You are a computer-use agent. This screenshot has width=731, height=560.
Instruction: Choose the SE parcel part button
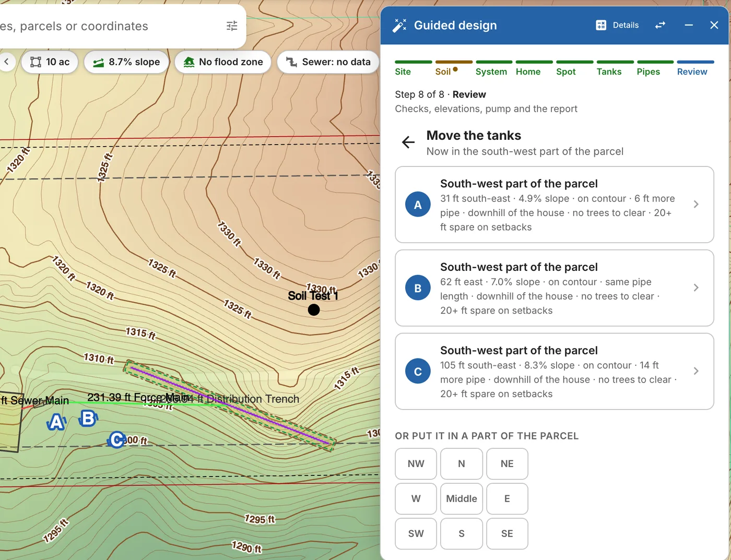(x=507, y=534)
